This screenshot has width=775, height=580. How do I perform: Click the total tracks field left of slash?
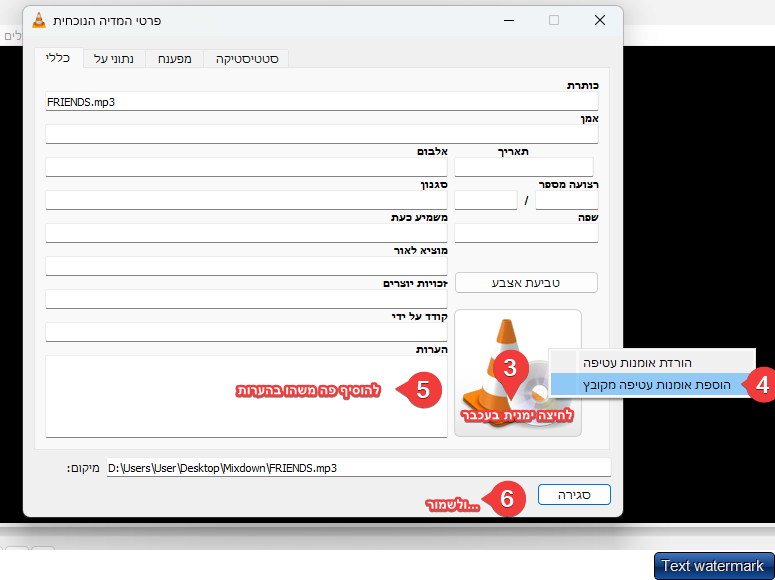485,200
